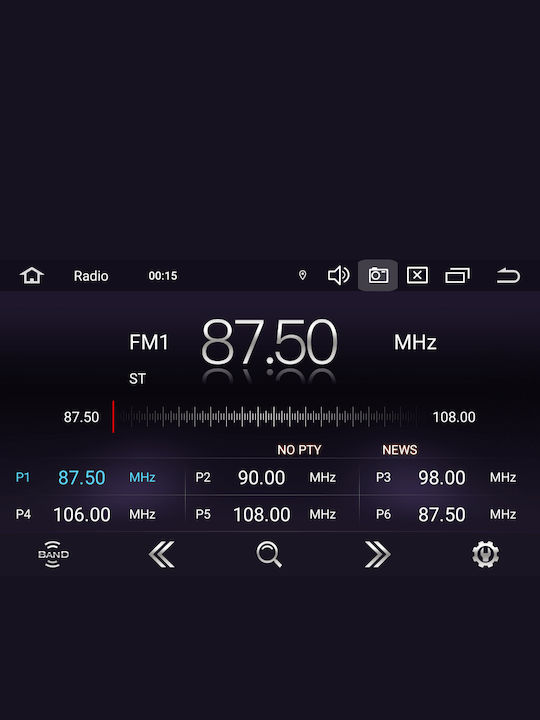
Task: Click the 87.50 scale start label
Action: pyautogui.click(x=81, y=417)
